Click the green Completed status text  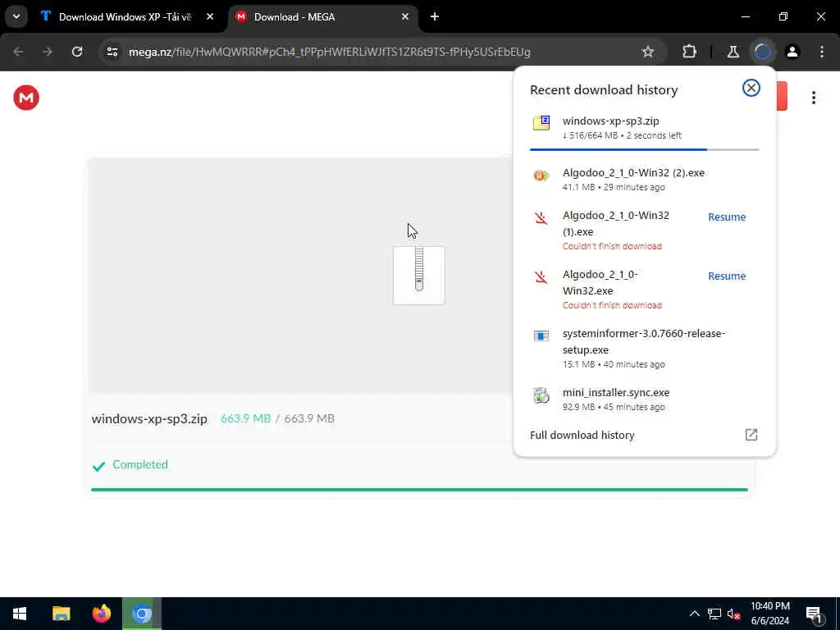(140, 464)
